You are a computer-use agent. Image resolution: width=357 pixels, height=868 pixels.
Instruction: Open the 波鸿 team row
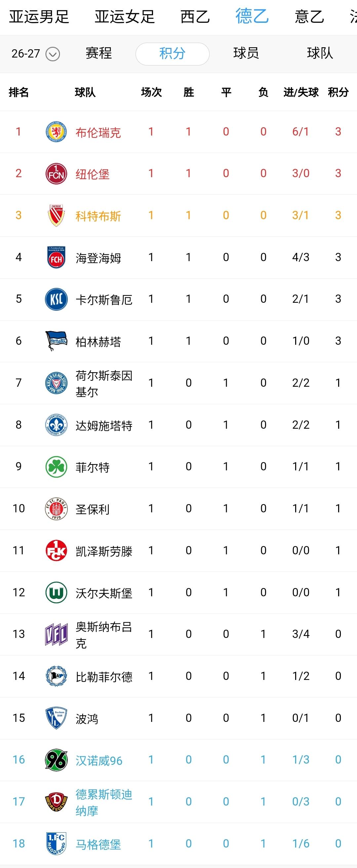(178, 718)
